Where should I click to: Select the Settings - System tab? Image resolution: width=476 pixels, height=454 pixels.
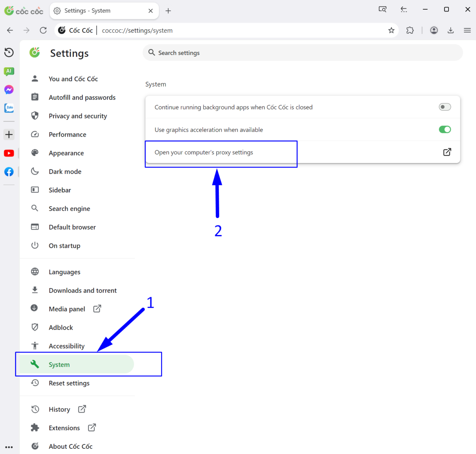(89, 11)
